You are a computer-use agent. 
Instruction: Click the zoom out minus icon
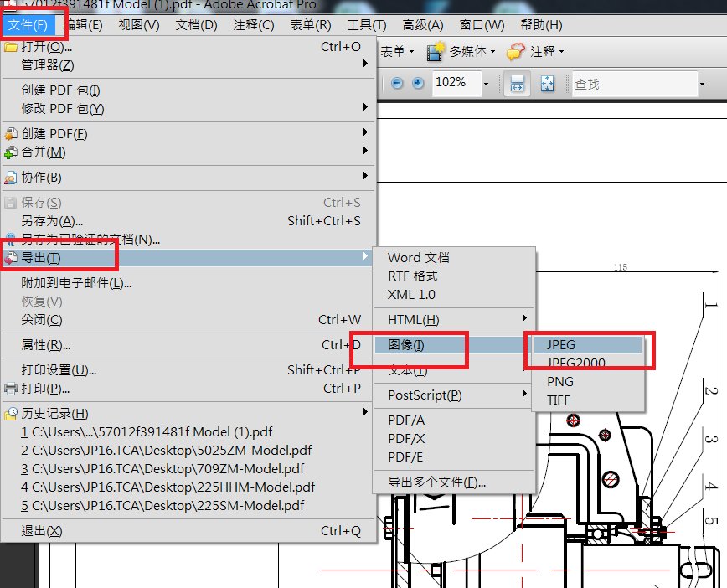pyautogui.click(x=397, y=83)
